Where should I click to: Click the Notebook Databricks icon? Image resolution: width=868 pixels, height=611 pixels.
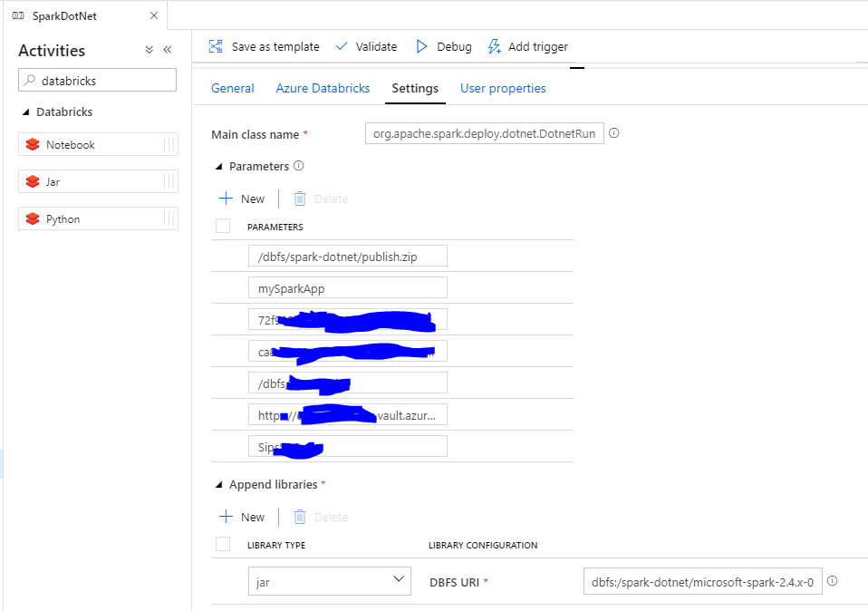pyautogui.click(x=33, y=144)
